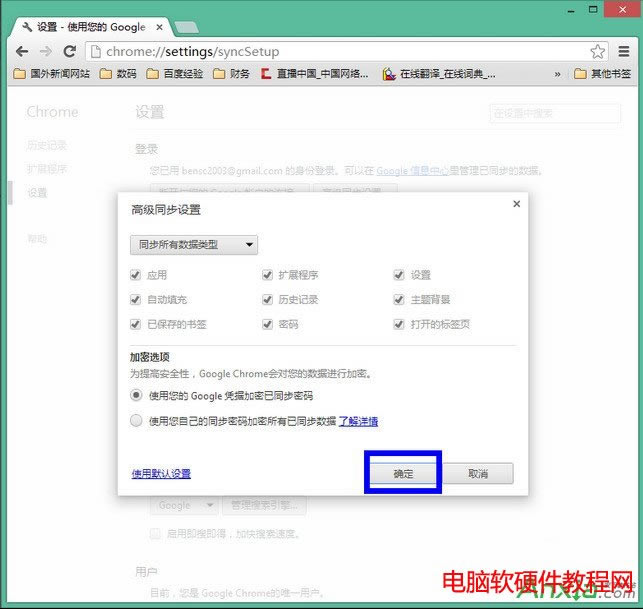643x609 pixels.
Task: Click the page icon in the address bar
Action: point(96,52)
